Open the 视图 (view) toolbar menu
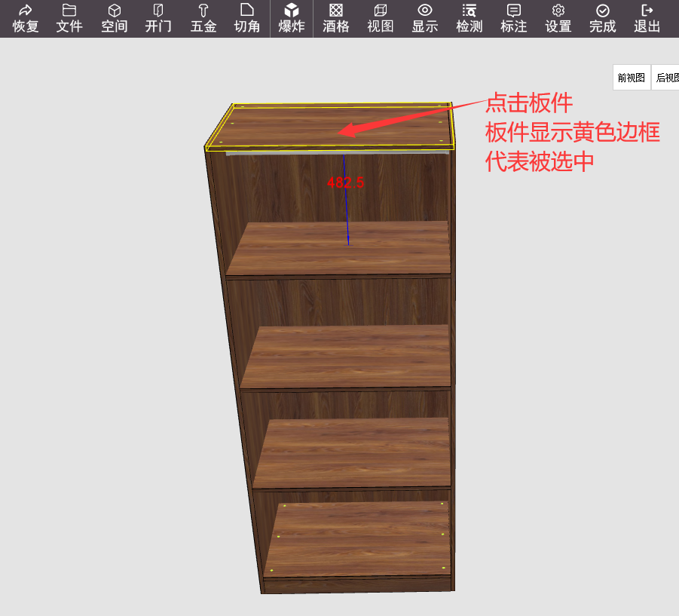 (x=381, y=19)
